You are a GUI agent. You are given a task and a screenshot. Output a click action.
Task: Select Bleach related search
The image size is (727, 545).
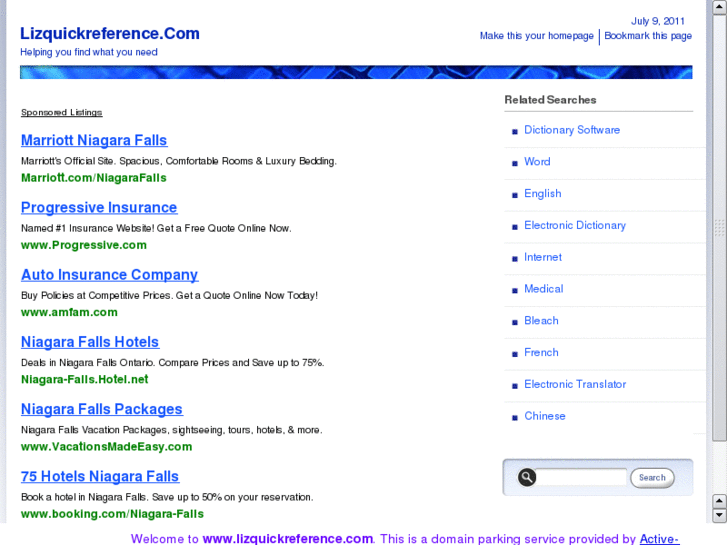click(x=541, y=321)
